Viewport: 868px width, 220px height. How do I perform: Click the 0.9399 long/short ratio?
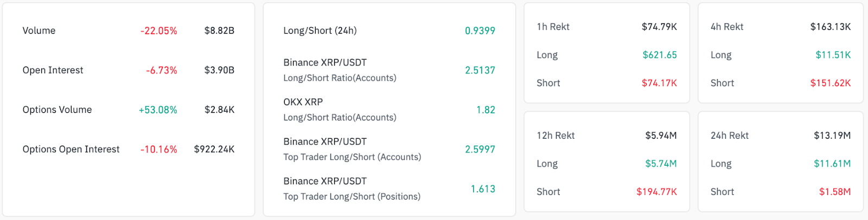pyautogui.click(x=480, y=31)
